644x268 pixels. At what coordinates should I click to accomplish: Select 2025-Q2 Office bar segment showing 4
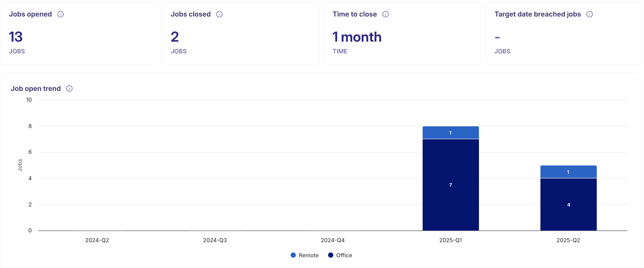568,204
